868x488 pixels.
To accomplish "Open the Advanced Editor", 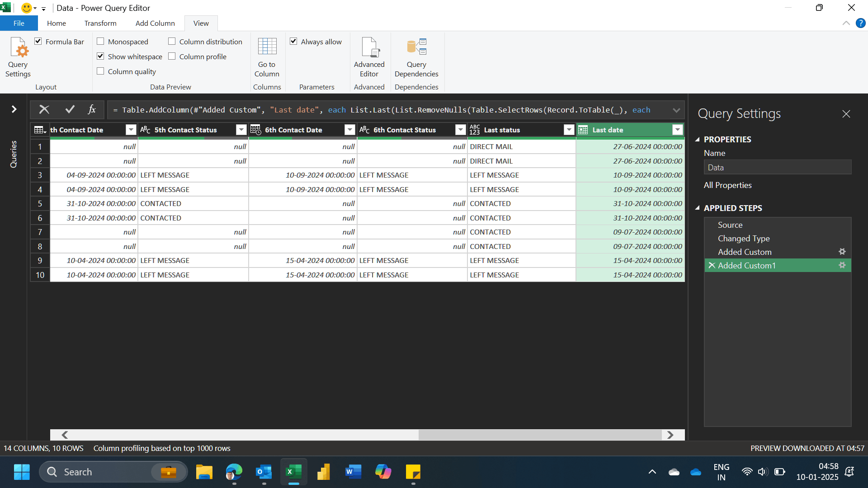I will click(369, 56).
